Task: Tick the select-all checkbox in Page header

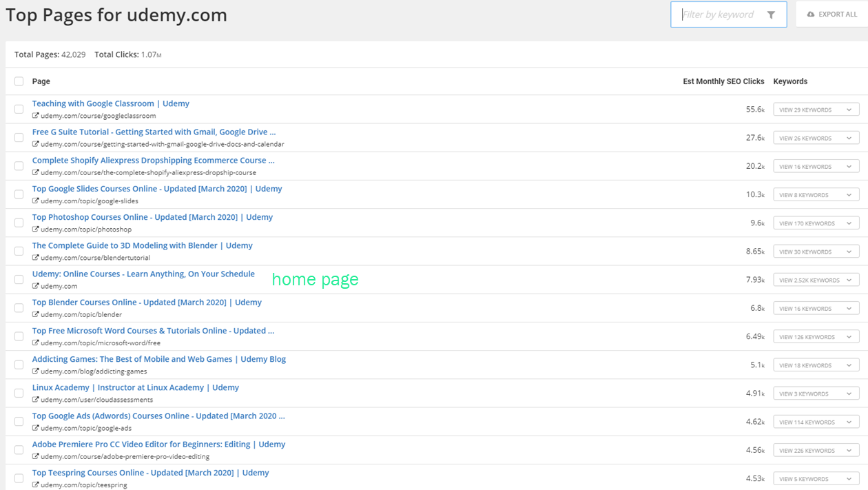Action: 19,81
